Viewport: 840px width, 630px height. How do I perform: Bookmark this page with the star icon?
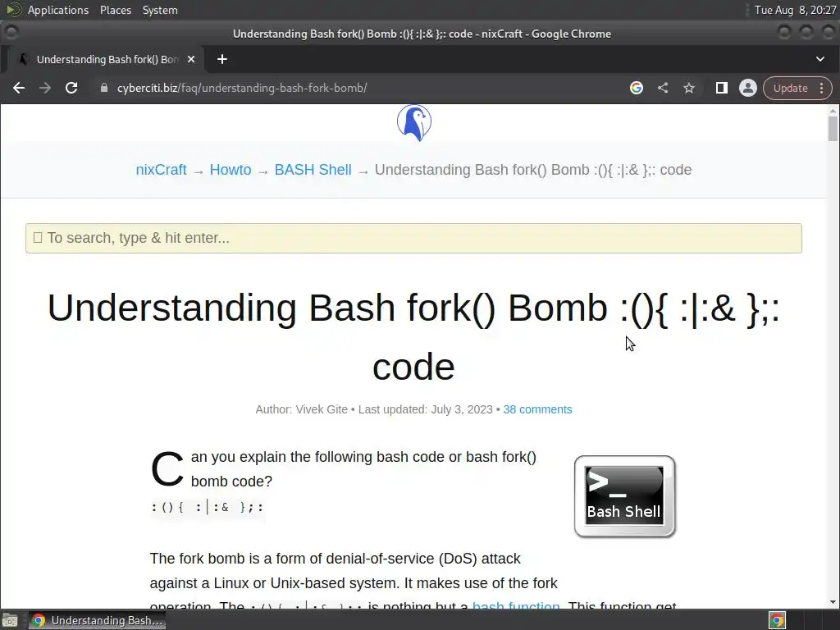[x=689, y=88]
